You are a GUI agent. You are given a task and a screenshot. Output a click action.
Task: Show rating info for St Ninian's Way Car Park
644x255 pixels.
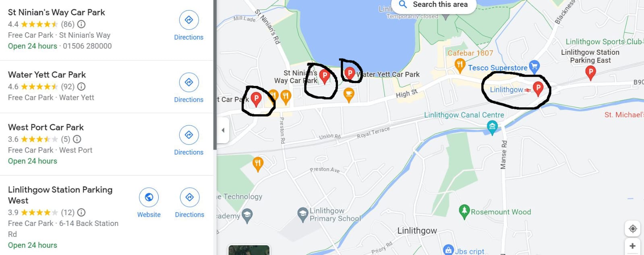coord(81,24)
